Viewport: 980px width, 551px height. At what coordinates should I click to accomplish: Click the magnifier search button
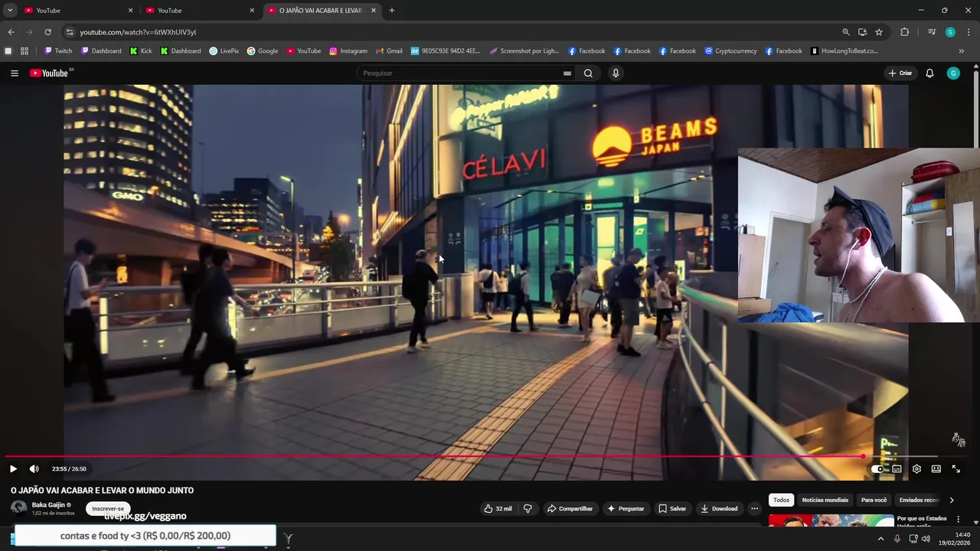pos(588,73)
